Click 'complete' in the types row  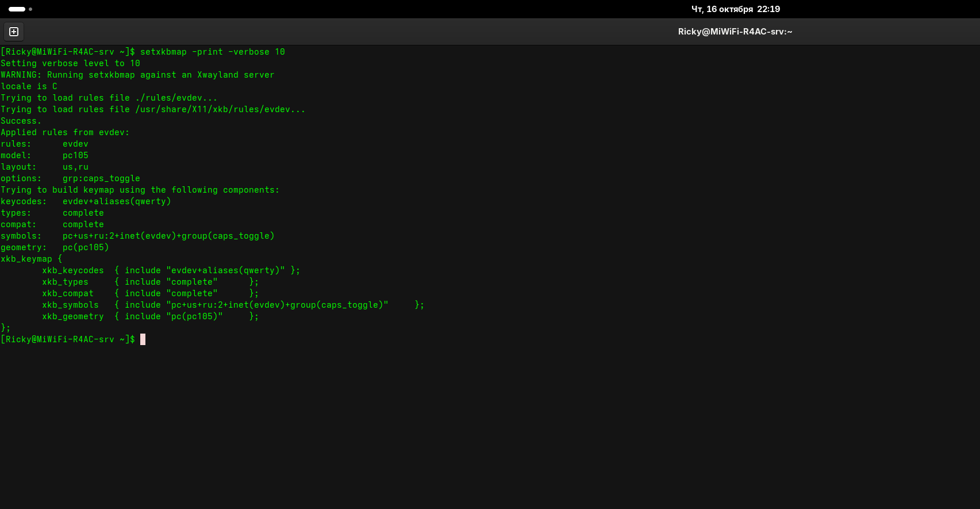coord(83,213)
